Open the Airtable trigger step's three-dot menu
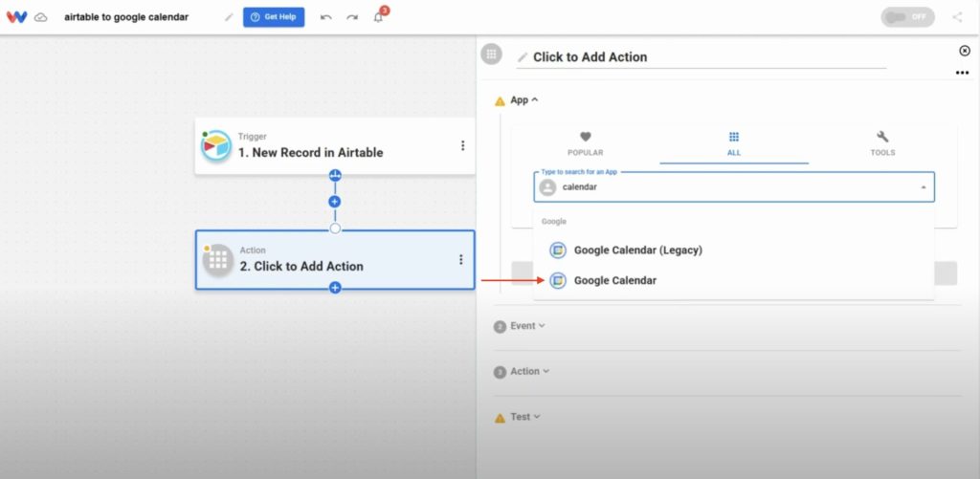 pos(462,145)
